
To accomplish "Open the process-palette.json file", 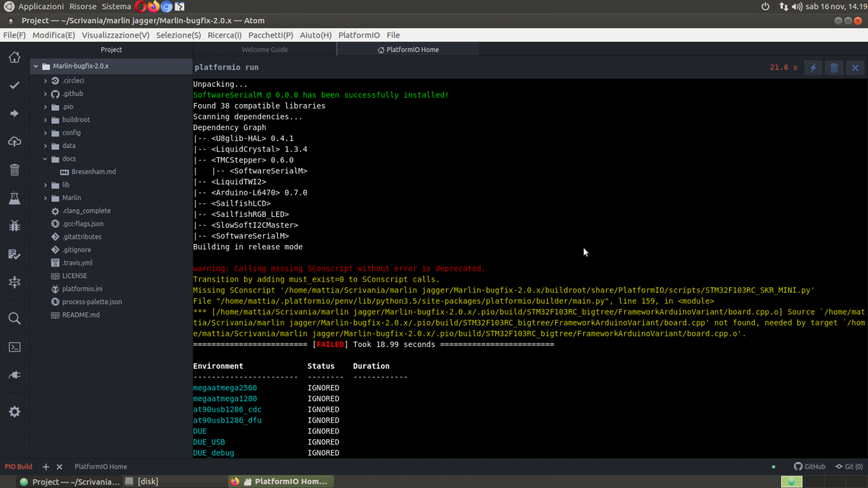I will (92, 302).
